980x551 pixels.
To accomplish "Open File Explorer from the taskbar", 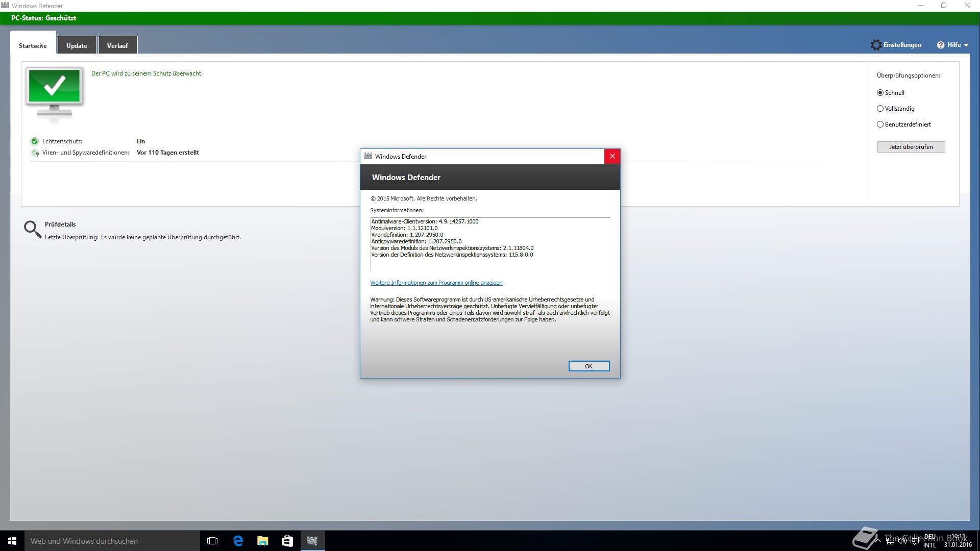I will pyautogui.click(x=262, y=541).
